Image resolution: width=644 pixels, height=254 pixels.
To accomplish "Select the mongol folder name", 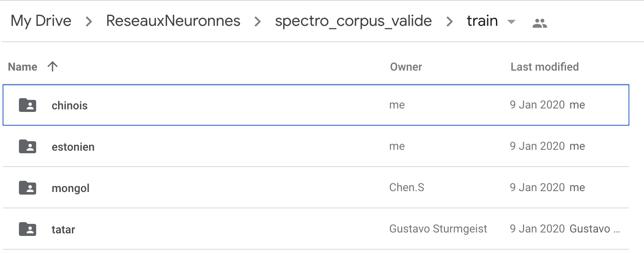I will coord(71,188).
